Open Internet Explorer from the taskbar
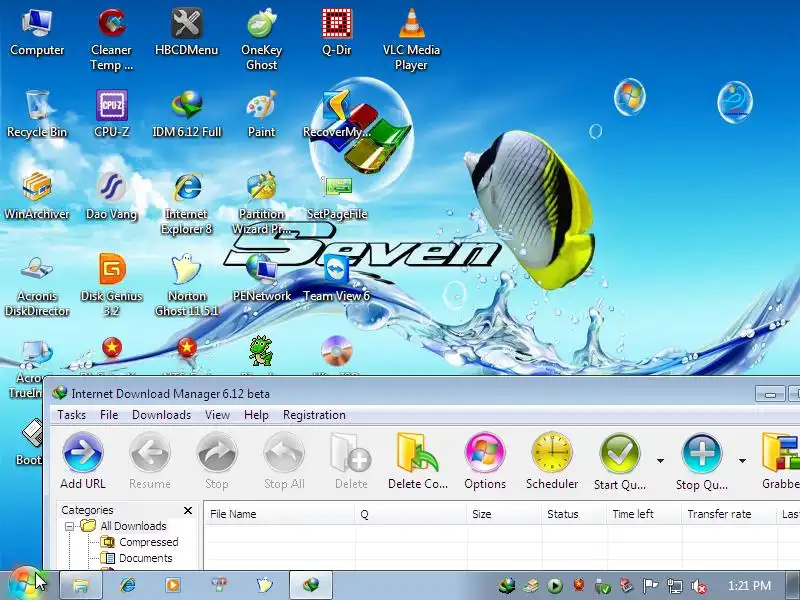This screenshot has height=600, width=800. pos(128,585)
